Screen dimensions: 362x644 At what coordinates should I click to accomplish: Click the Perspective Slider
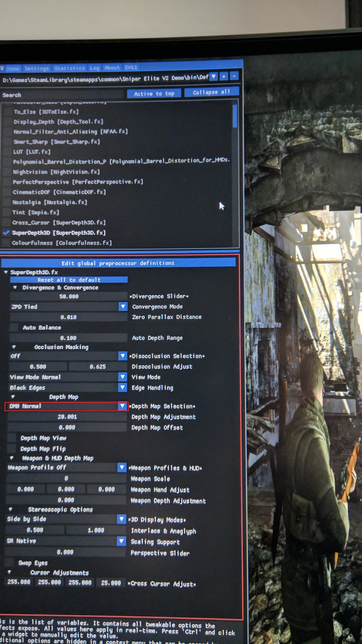pyautogui.click(x=65, y=552)
